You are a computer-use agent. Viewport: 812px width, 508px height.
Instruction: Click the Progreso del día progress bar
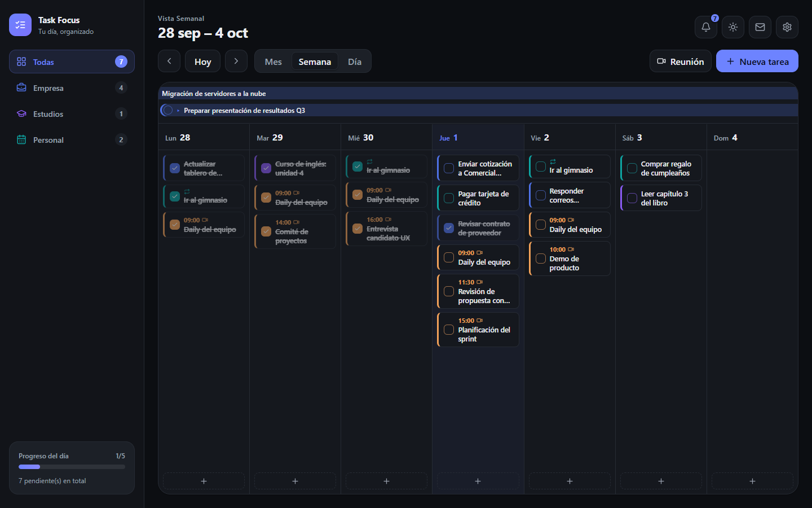[x=72, y=467]
